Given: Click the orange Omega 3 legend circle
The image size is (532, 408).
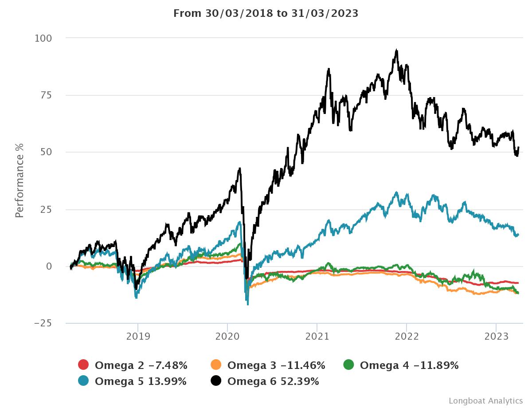Looking at the screenshot, I should click(216, 365).
